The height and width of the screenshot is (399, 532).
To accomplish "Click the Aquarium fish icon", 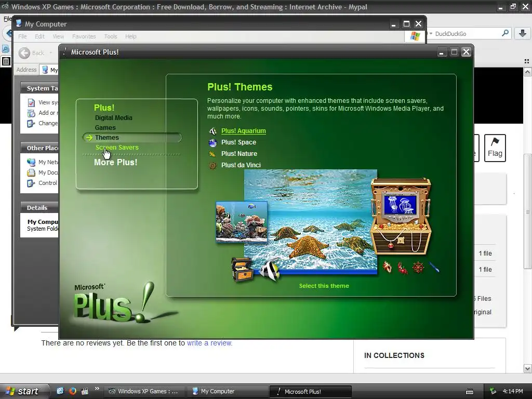I will pos(212,131).
